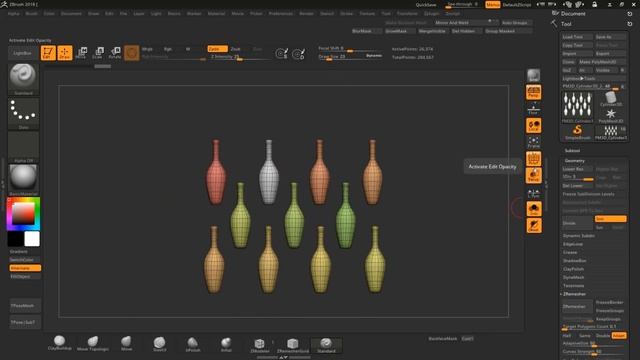The height and width of the screenshot is (360, 640).
Task: Open the Dots stroke selector
Action: pyautogui.click(x=23, y=113)
